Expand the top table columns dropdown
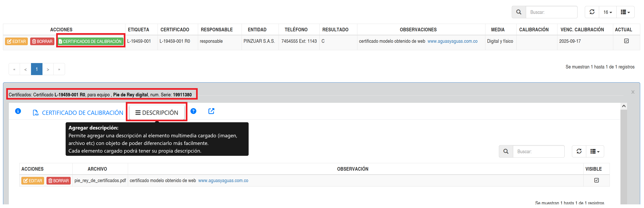 (625, 12)
